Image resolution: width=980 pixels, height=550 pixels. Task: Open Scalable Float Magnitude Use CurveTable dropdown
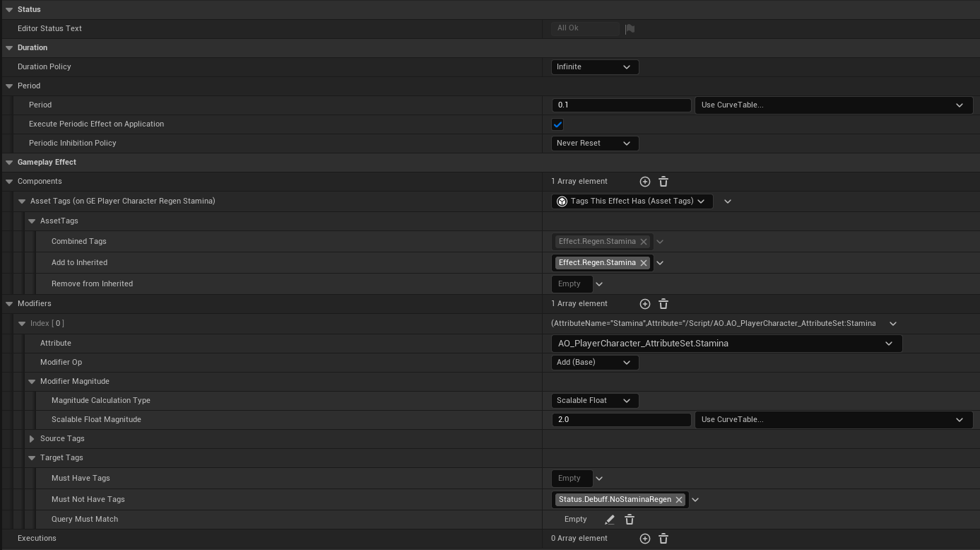pyautogui.click(x=834, y=420)
